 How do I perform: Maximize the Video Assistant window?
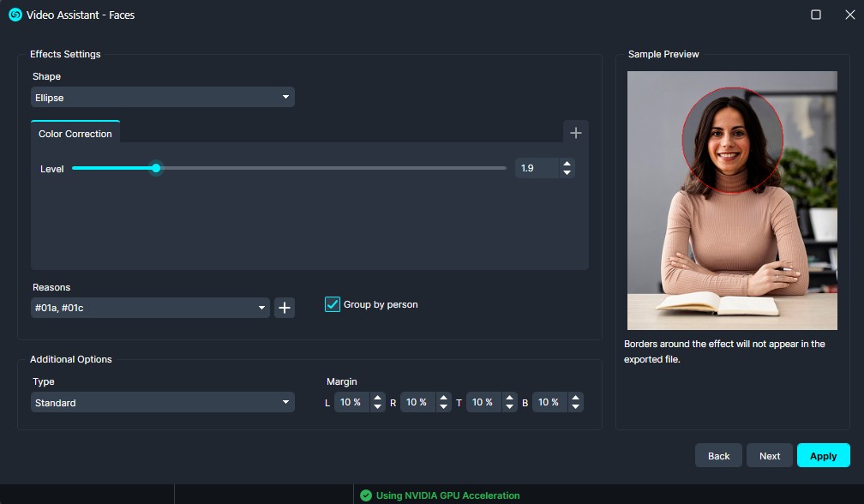816,15
